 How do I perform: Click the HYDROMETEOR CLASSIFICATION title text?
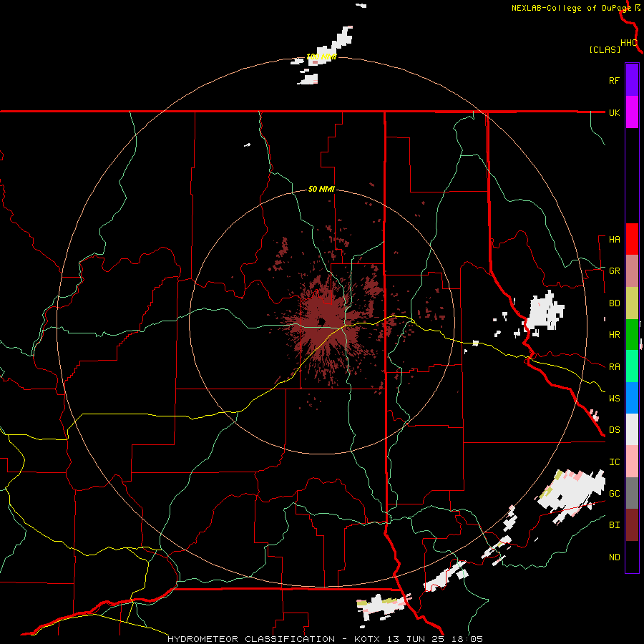251,639
